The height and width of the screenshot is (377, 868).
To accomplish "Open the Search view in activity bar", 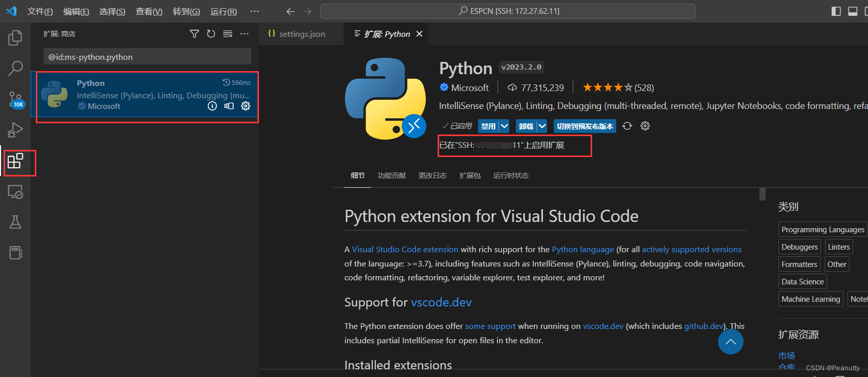I will [x=15, y=68].
